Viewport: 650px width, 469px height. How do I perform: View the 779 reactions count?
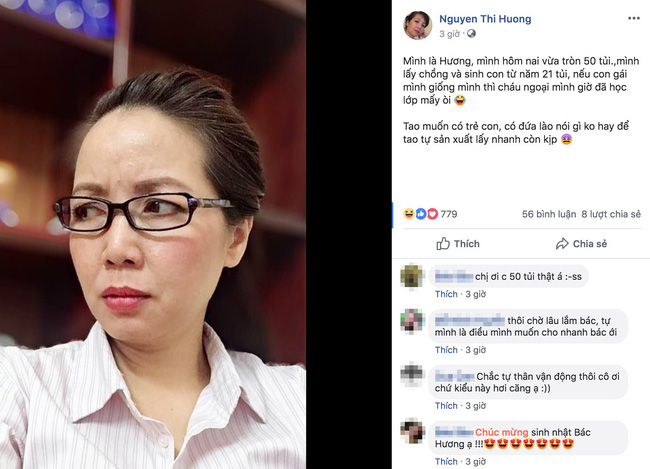click(x=449, y=214)
